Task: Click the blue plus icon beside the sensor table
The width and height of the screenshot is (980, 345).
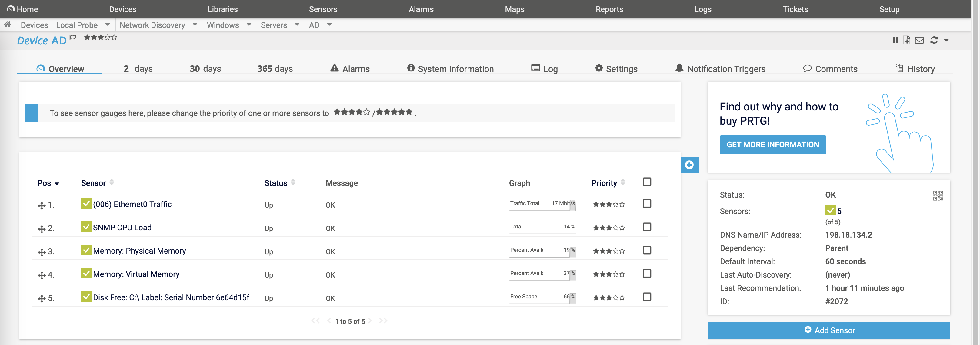Action: click(x=689, y=165)
